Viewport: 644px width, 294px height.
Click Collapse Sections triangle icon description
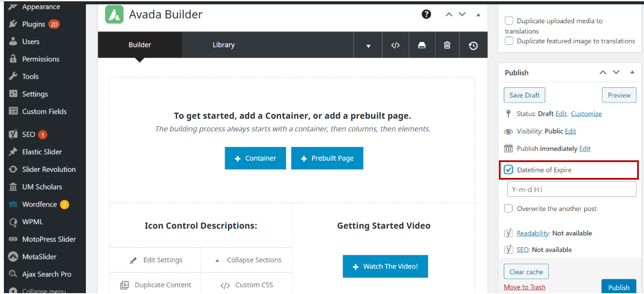[x=217, y=260]
